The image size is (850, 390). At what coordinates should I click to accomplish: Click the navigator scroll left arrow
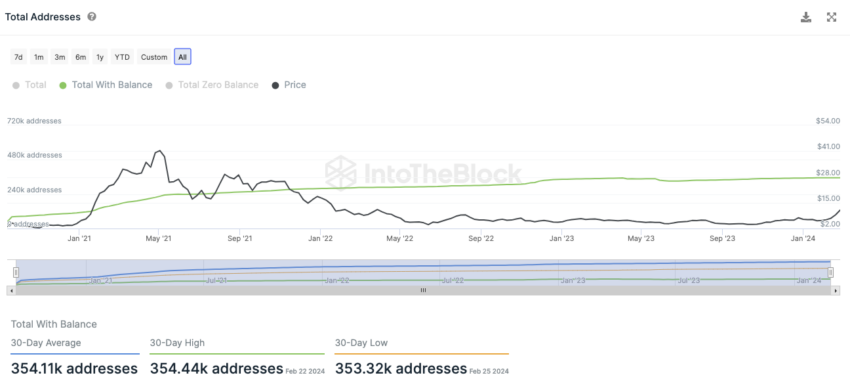point(11,291)
